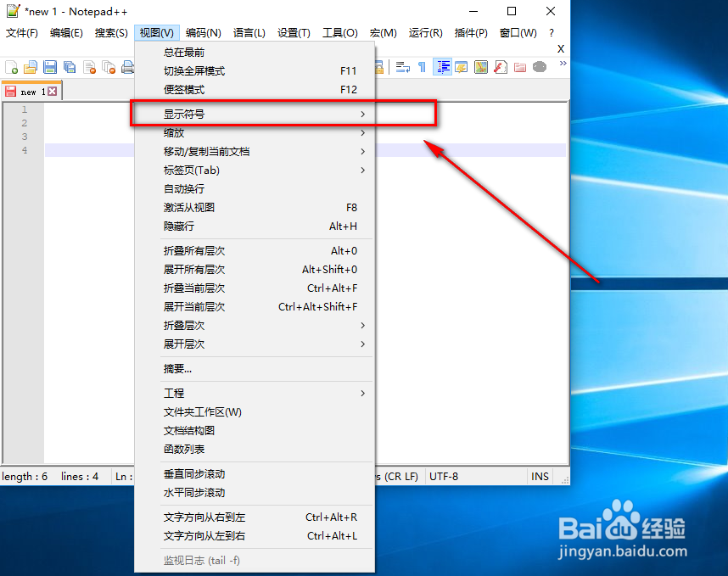This screenshot has height=576, width=728.
Task: Open the 运行(R) menu
Action: pyautogui.click(x=426, y=32)
